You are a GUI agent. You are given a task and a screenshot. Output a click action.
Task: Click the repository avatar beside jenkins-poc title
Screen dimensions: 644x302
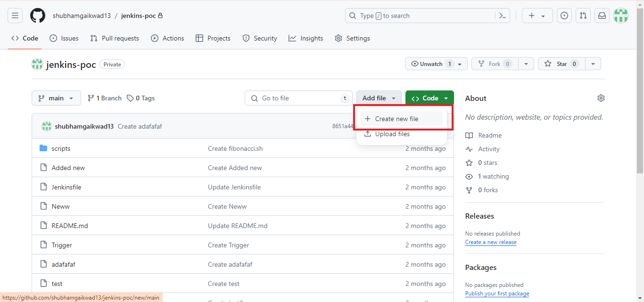click(x=37, y=65)
